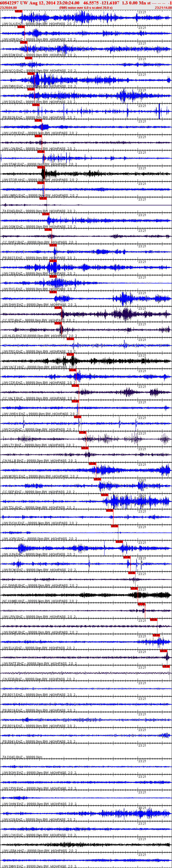
Task: Select the end time label 23:21:14.00
Action: pos(163,8)
